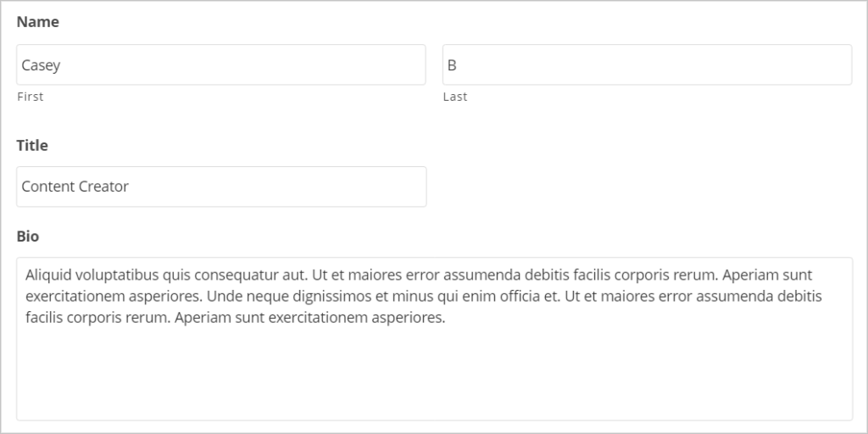Click the word 'dignissimos' in the Bio text

[x=319, y=298]
